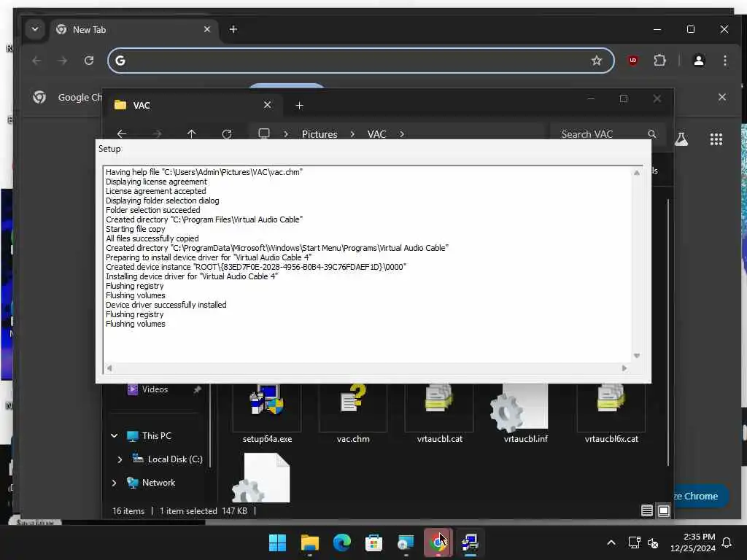Select Local Disk (C:) in sidebar
Screen dimensions: 747x560
pos(175,459)
